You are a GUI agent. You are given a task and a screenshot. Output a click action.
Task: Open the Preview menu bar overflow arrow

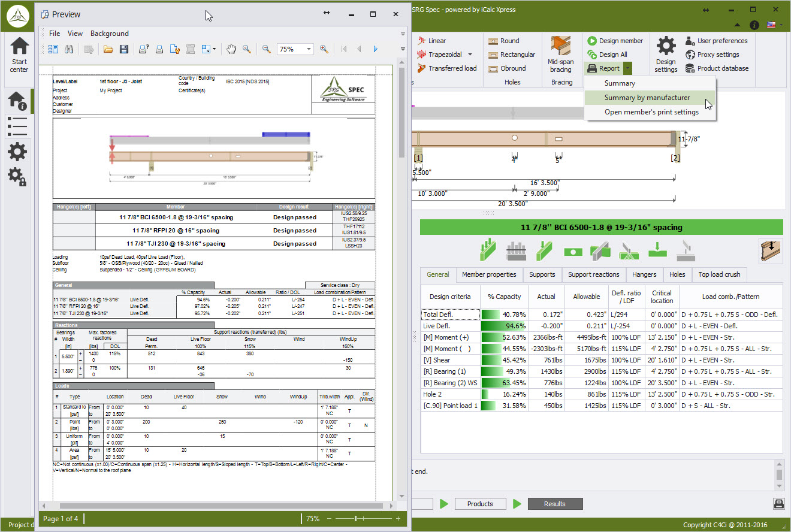pyautogui.click(x=403, y=34)
